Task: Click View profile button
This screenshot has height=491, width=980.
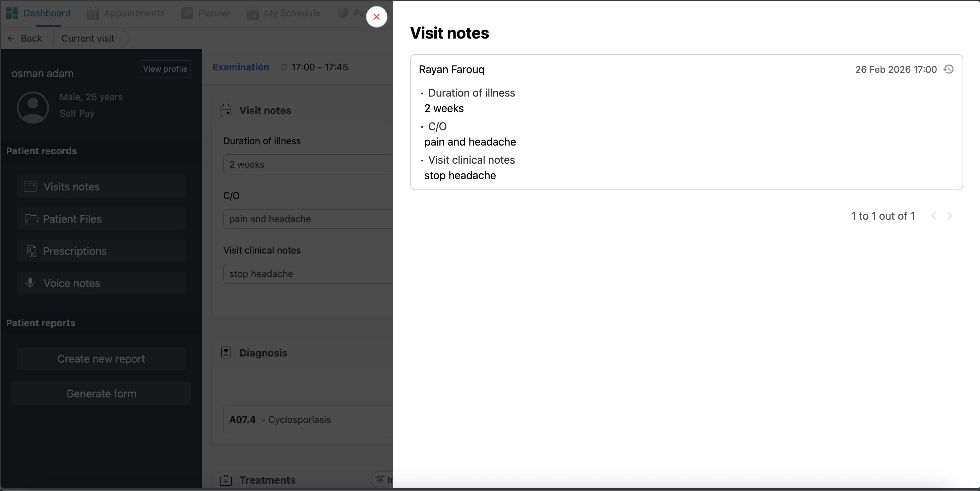Action: [x=165, y=69]
